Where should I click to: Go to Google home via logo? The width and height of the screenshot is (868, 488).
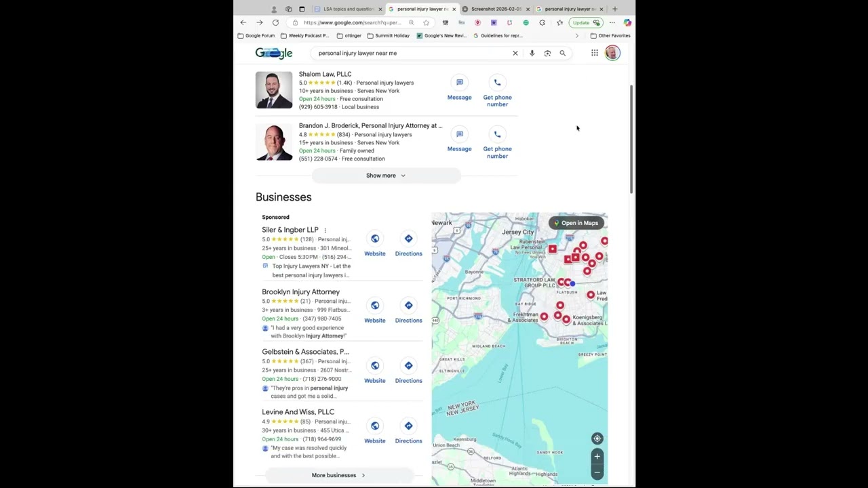coord(274,53)
